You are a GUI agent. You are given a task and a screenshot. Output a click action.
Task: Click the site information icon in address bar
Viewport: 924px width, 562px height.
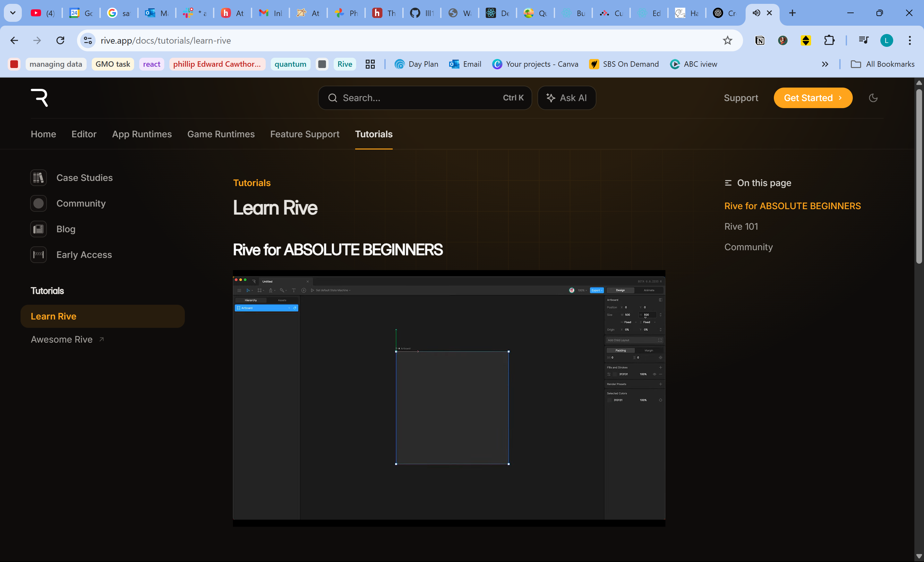pyautogui.click(x=88, y=40)
